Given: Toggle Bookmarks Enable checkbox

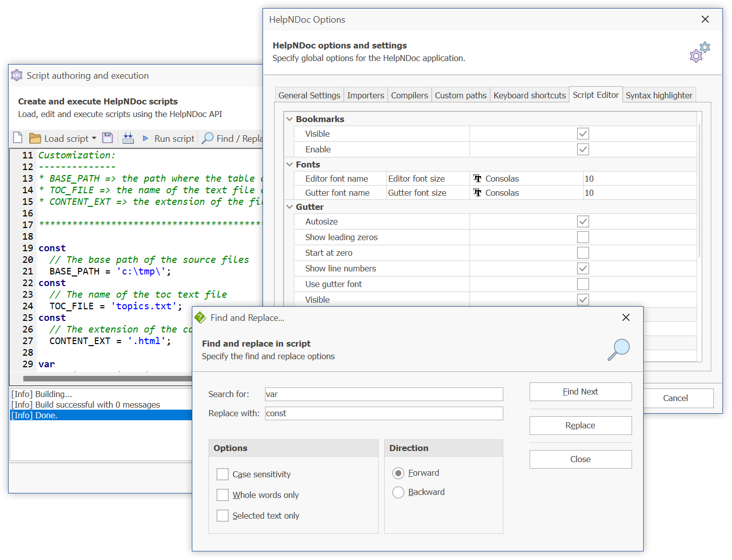Looking at the screenshot, I should click(x=583, y=149).
